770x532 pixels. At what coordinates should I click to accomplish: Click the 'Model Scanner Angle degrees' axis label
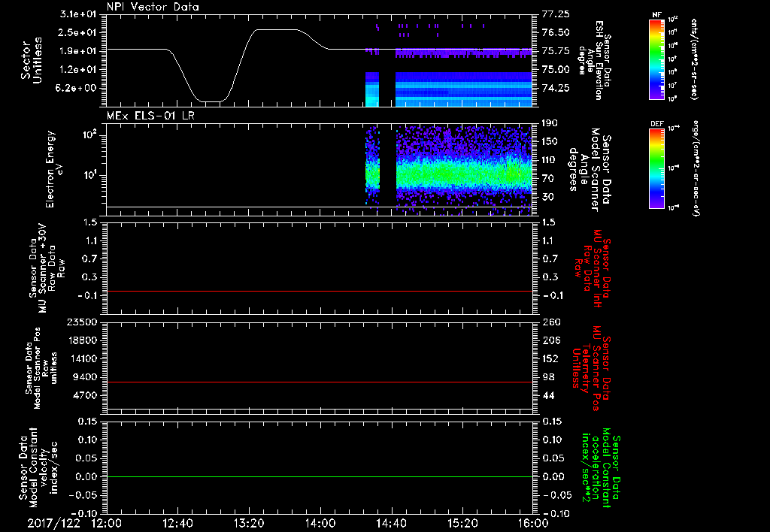tap(590, 170)
